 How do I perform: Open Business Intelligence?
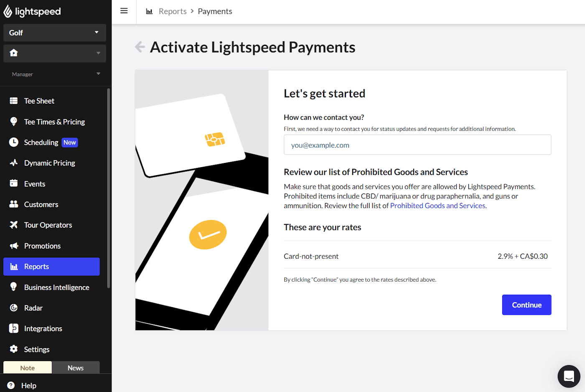(x=51, y=287)
